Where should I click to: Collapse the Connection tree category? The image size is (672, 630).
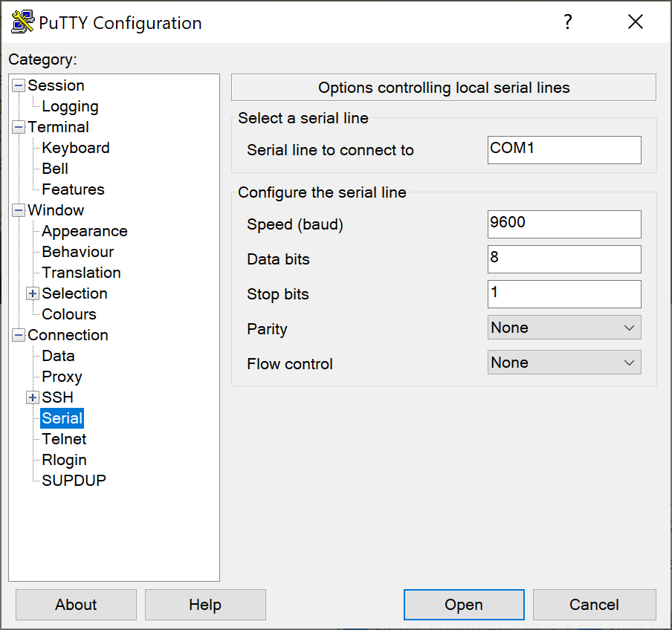(x=18, y=335)
